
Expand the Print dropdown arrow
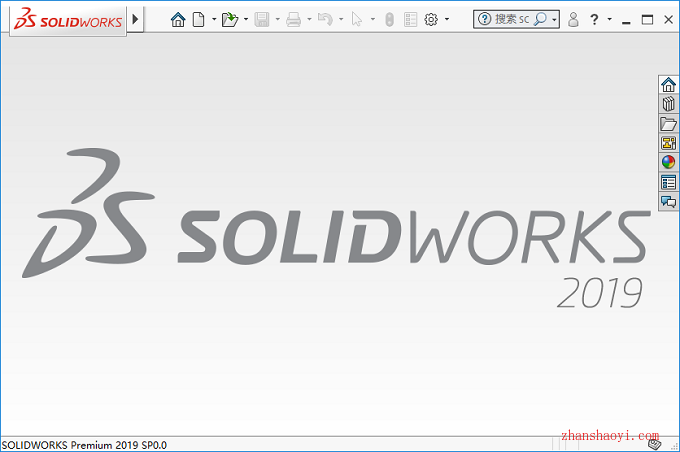click(309, 20)
